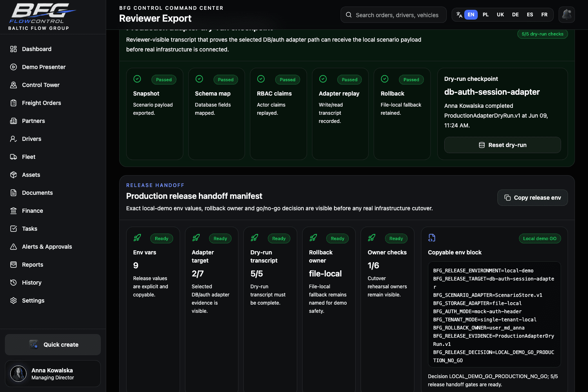Click the notification bell icon
The width and height of the screenshot is (588, 392).
(567, 15)
